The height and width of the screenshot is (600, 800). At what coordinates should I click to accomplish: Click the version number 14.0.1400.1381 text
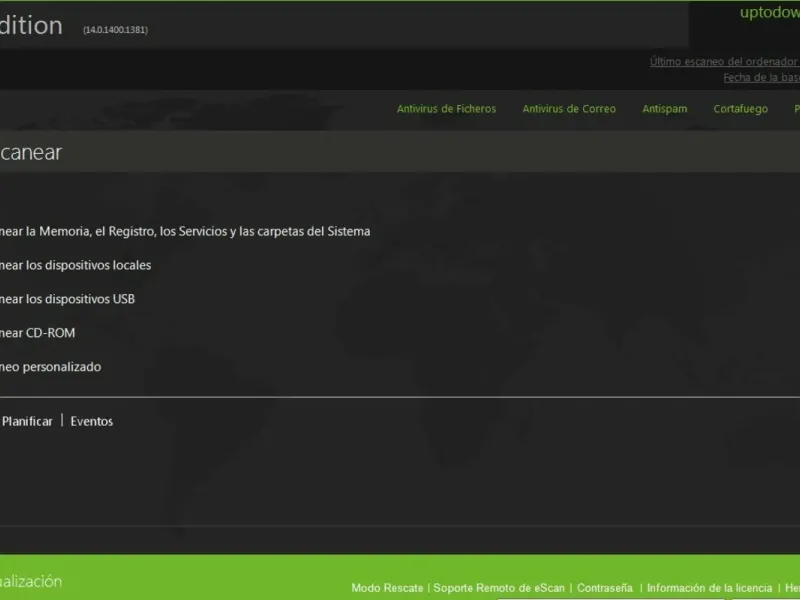115,30
